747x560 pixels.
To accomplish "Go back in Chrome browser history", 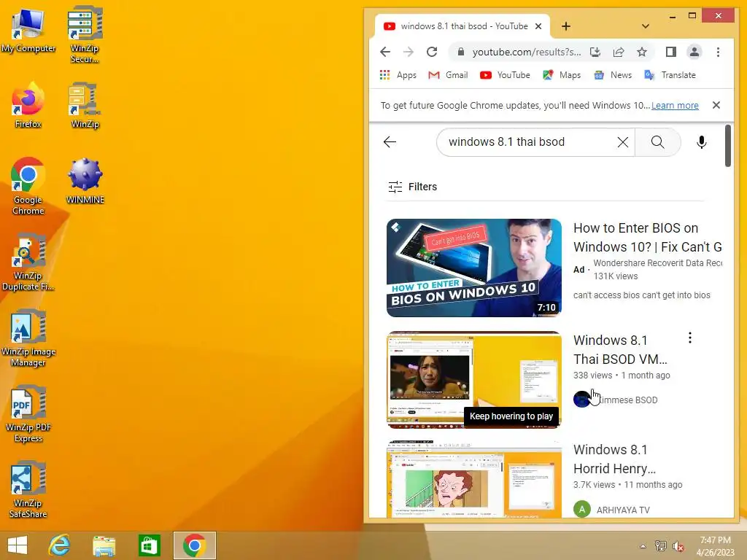I will point(385,52).
